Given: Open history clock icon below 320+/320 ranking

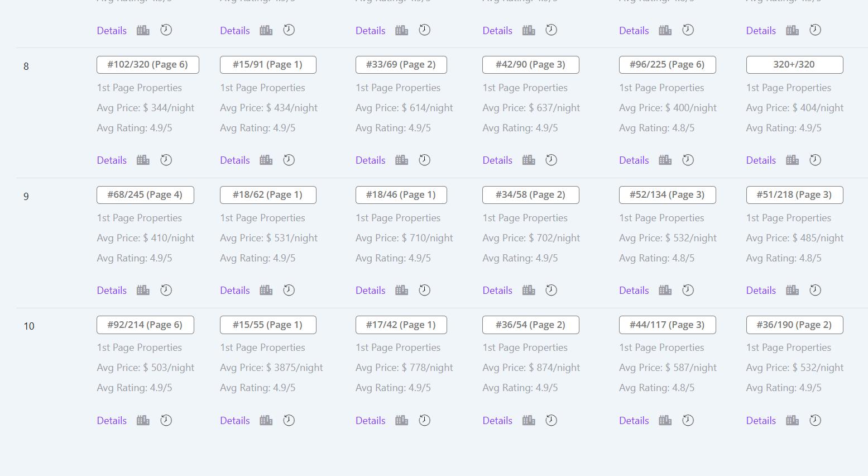Looking at the screenshot, I should tap(815, 160).
